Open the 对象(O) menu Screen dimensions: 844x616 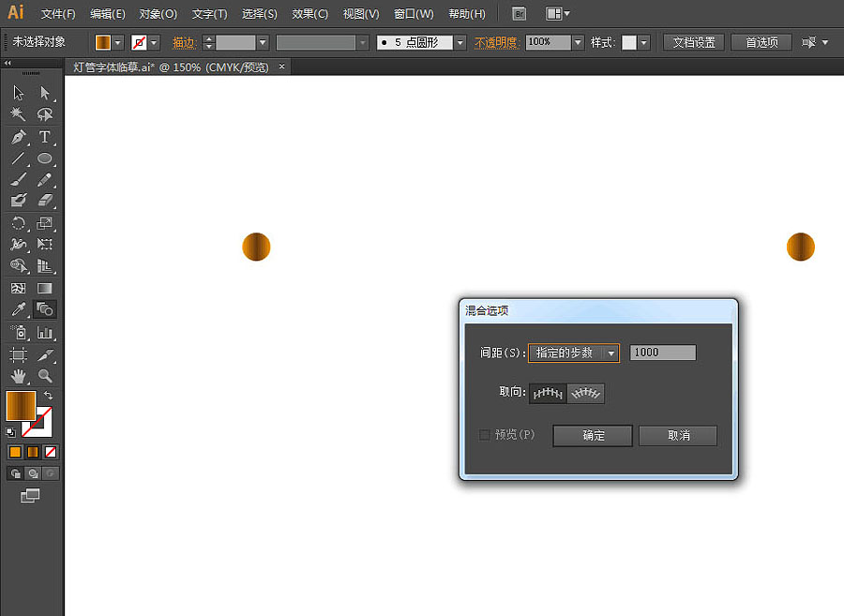click(x=158, y=14)
